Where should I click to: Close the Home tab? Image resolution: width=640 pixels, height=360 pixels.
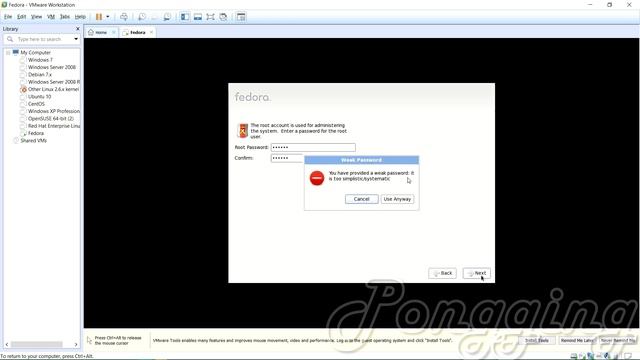pos(113,32)
